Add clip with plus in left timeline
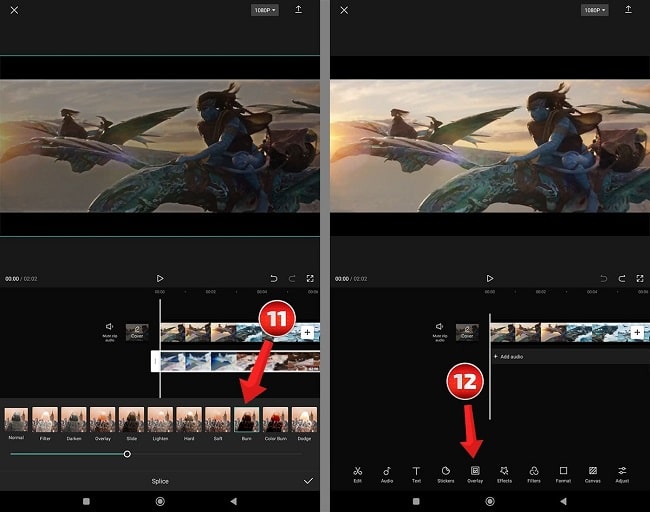The height and width of the screenshot is (512, 650). tap(307, 332)
